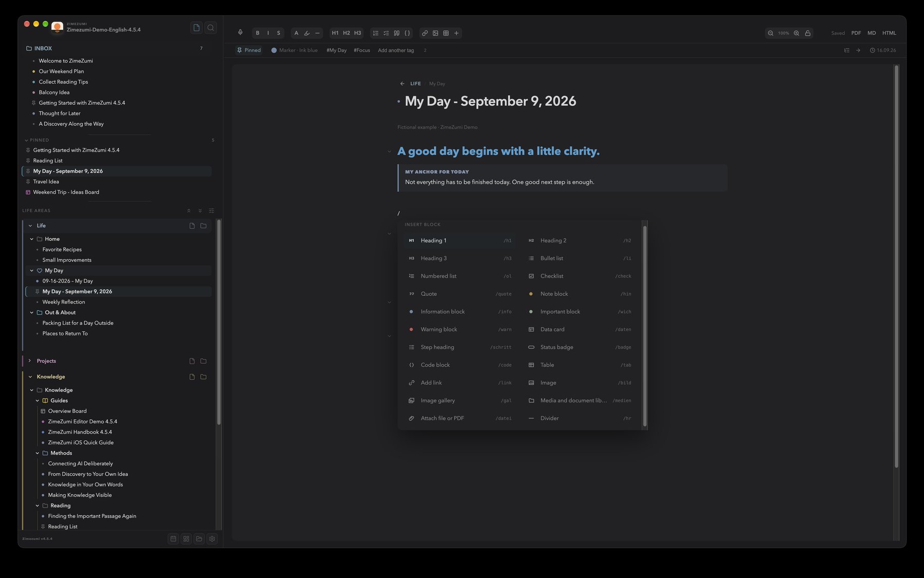924x578 pixels.
Task: Choose Image gallery in Insert Block menu
Action: tap(459, 400)
